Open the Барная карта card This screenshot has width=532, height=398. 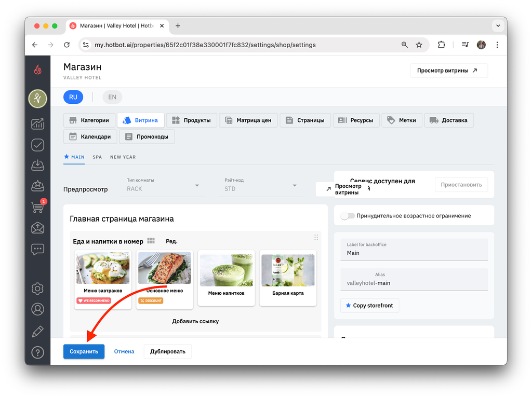point(288,278)
